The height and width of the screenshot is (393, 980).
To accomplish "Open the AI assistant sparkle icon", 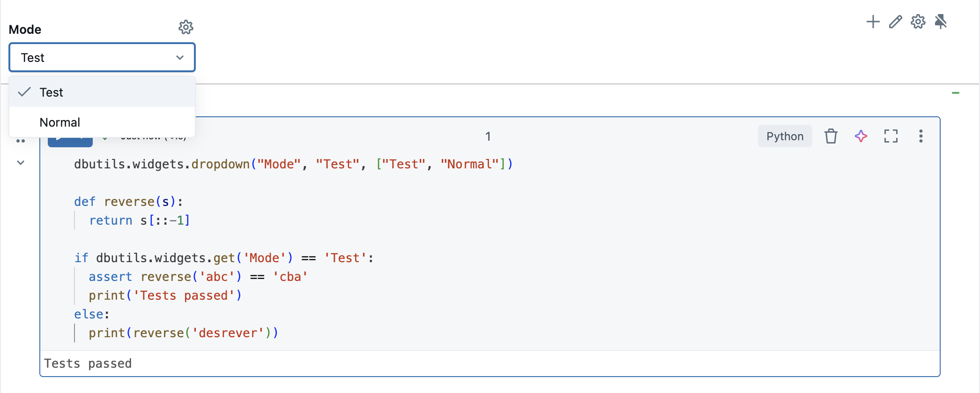I will 861,136.
